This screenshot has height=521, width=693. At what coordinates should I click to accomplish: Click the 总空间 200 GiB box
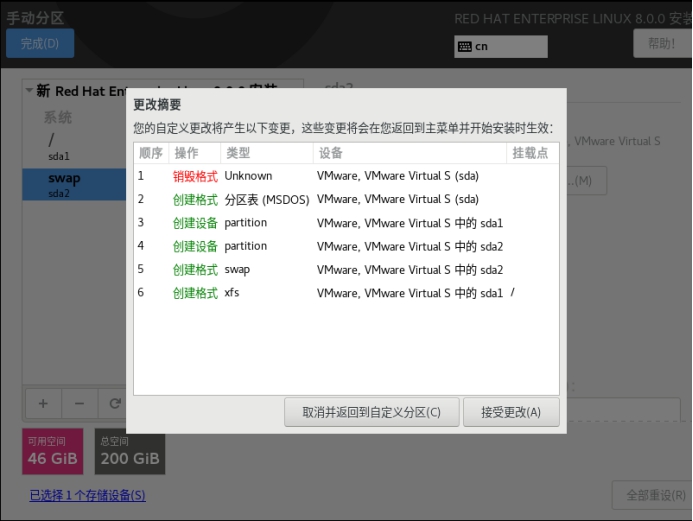click(x=130, y=451)
